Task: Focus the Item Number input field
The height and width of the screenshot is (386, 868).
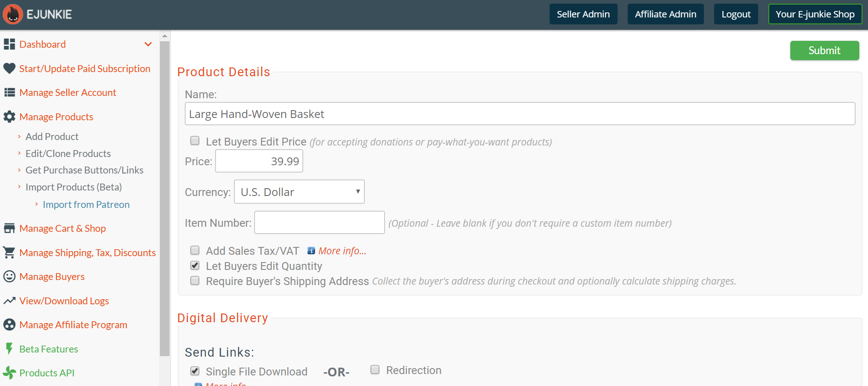Action: click(319, 223)
